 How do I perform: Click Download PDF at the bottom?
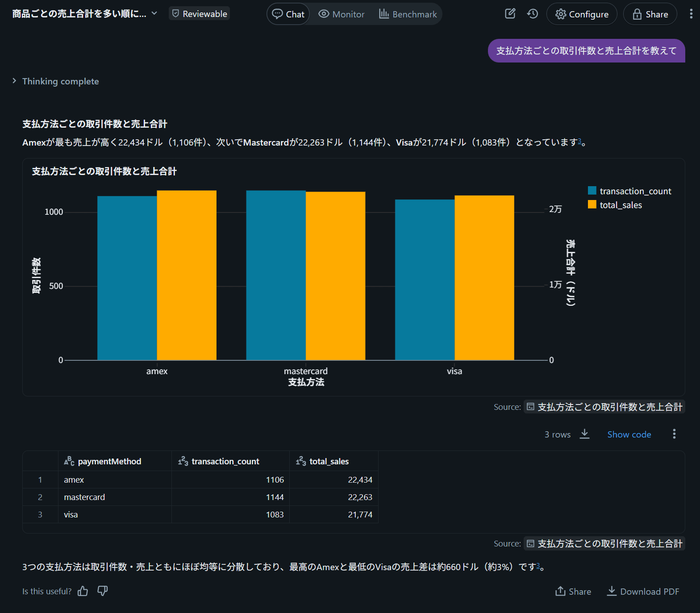(643, 592)
